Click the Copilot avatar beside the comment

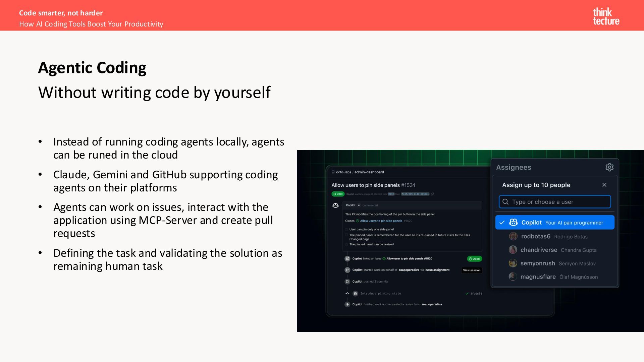335,205
